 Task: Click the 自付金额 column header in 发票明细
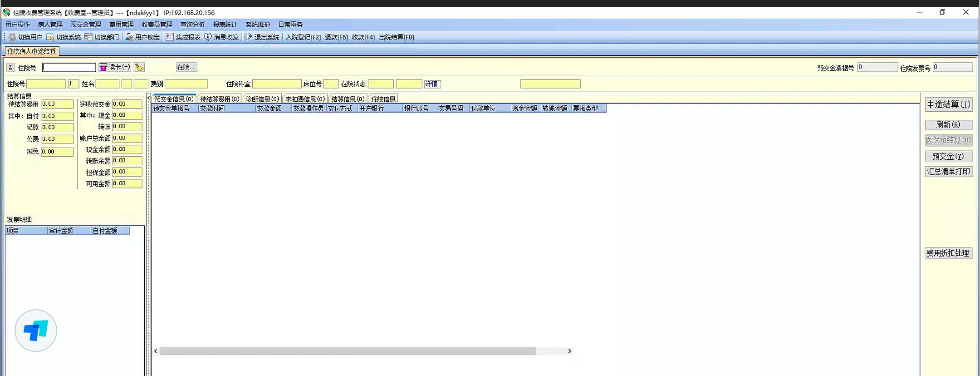click(x=110, y=231)
